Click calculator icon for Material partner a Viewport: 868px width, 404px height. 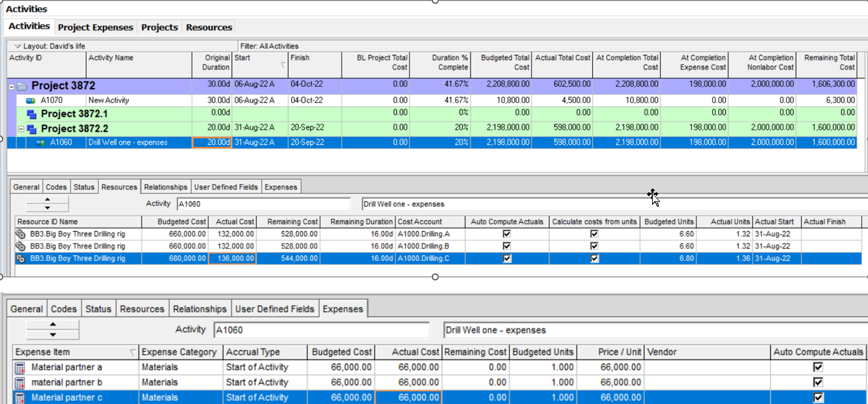20,367
